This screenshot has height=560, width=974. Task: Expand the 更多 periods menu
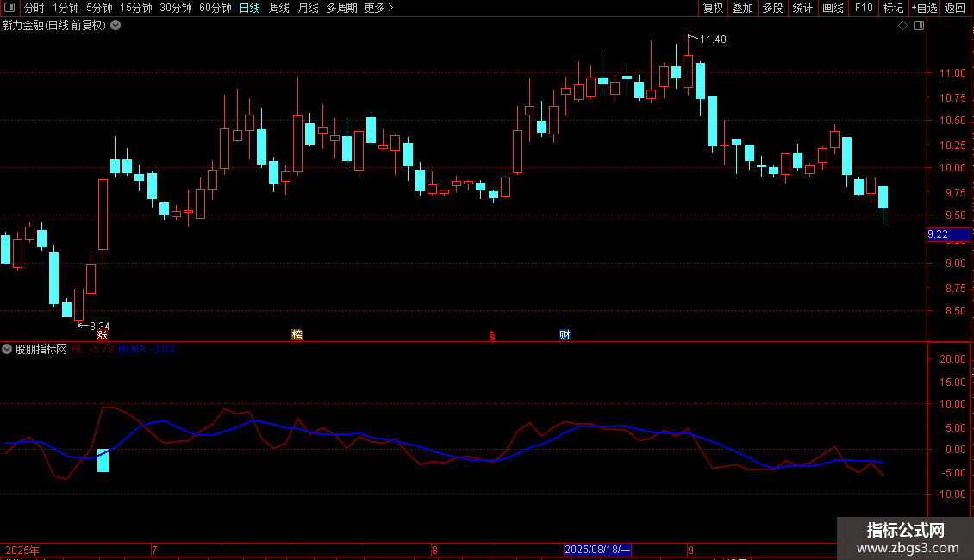(378, 8)
